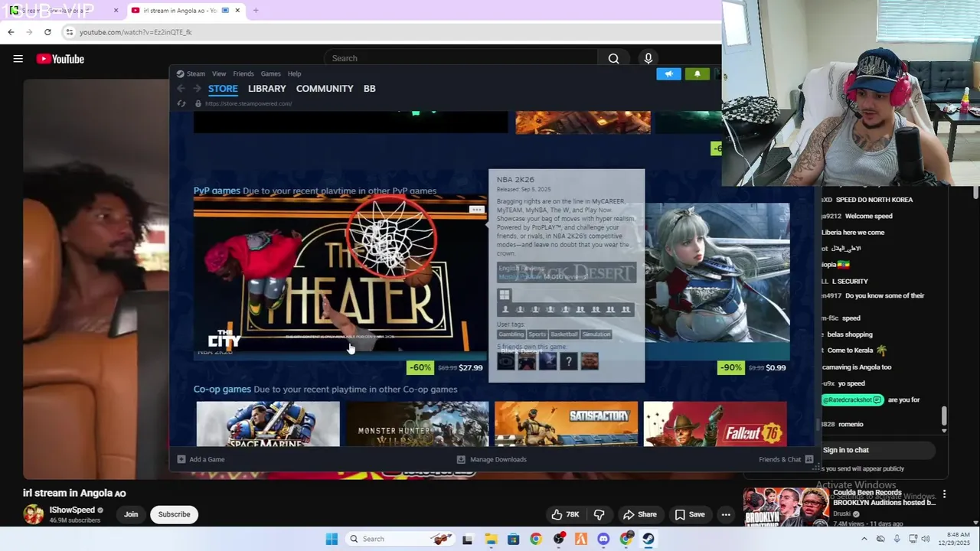This screenshot has height=551, width=980.
Task: Go to the YouTube home logo
Action: pos(60,59)
